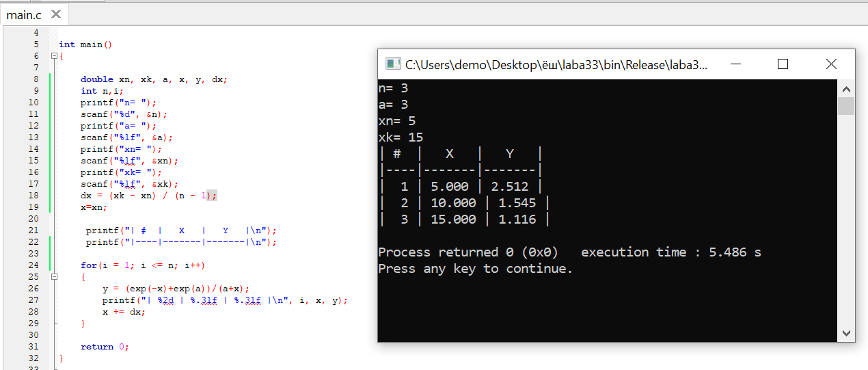868x370 pixels.
Task: Click the 'for(i = 1; i <= n; i++)' line
Action: (x=143, y=265)
